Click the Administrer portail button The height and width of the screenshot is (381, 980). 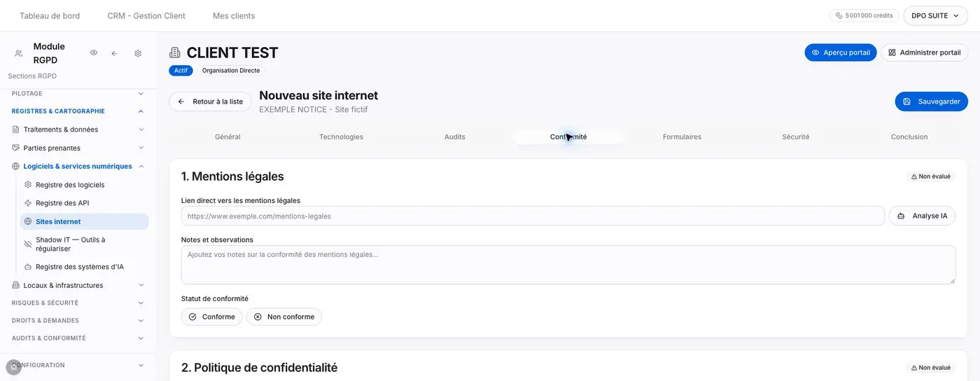point(924,53)
